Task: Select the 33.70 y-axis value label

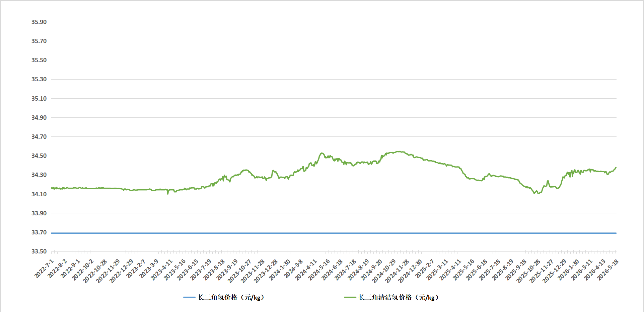Action: pos(39,232)
